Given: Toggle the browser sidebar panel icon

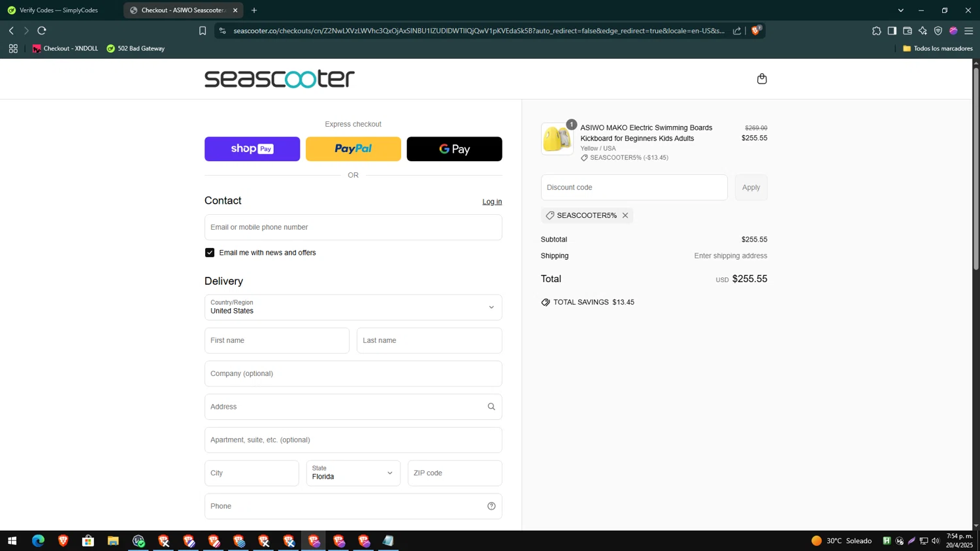Looking at the screenshot, I should [x=892, y=31].
